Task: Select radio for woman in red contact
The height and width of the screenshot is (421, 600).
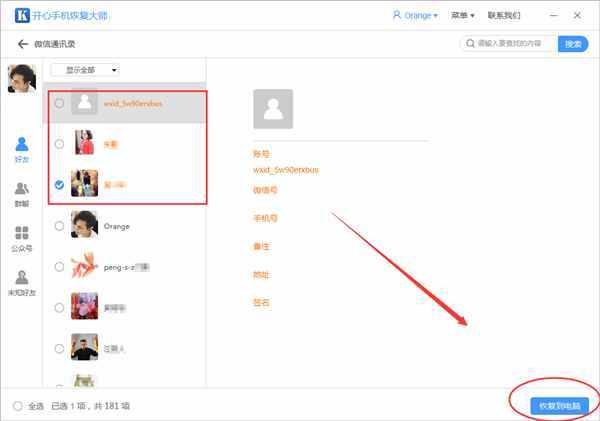Action: [x=59, y=144]
